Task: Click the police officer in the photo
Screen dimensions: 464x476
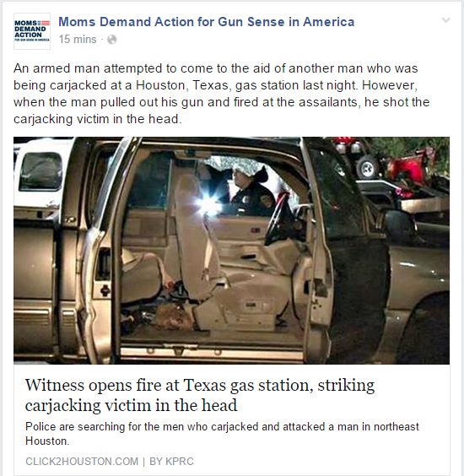Action: pyautogui.click(x=252, y=192)
